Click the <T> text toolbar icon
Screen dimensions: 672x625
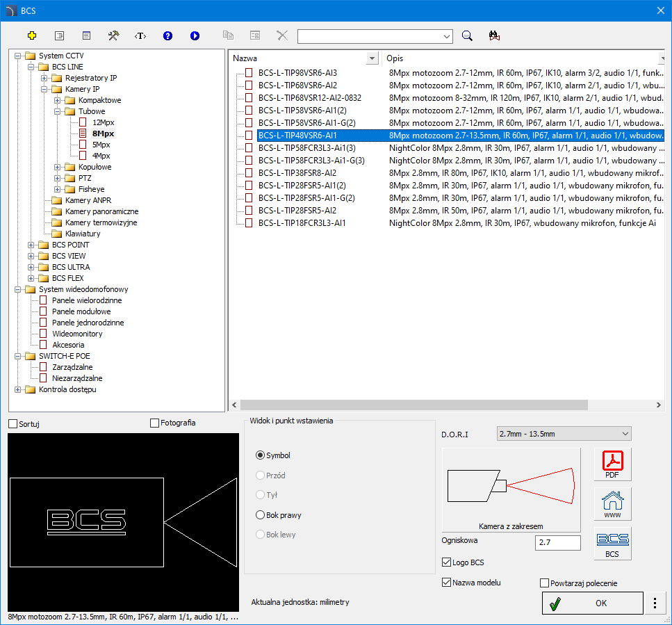(x=140, y=35)
